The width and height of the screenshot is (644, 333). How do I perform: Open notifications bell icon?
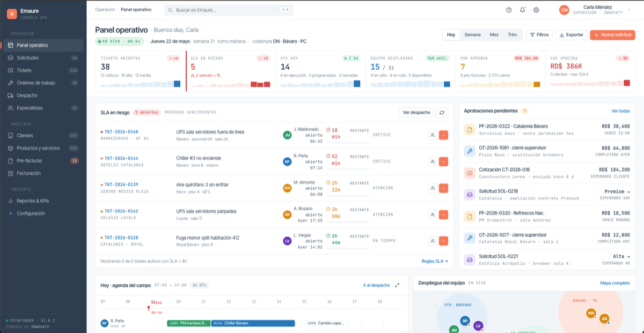click(x=523, y=10)
